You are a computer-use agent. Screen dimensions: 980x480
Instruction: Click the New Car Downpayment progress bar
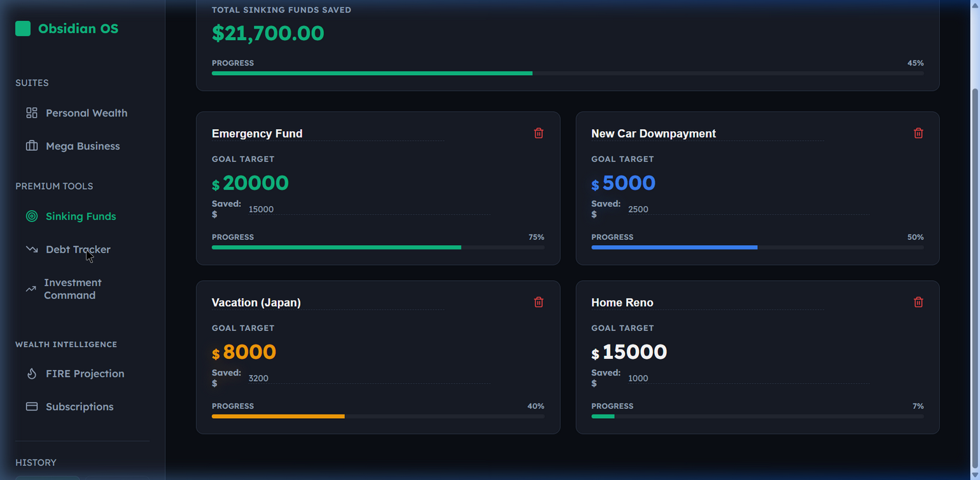click(x=757, y=247)
